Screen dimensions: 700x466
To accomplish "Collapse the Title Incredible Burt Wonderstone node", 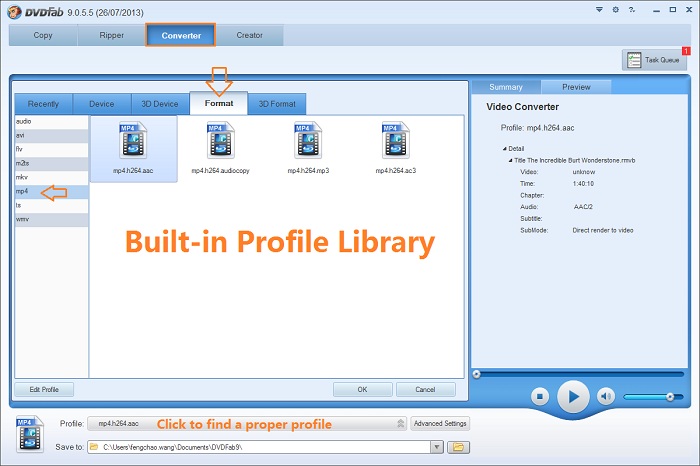I will click(510, 160).
